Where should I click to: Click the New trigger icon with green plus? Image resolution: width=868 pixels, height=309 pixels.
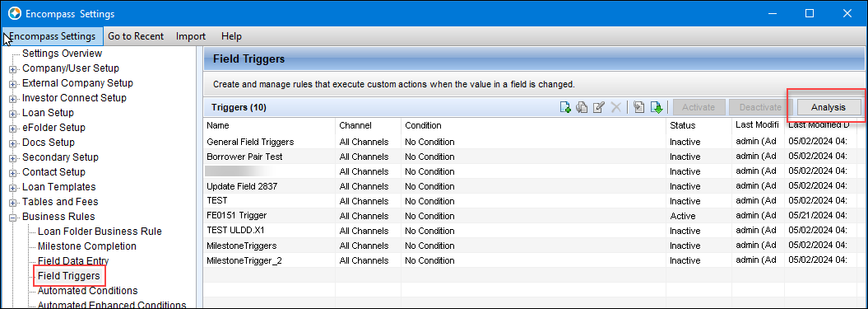564,107
